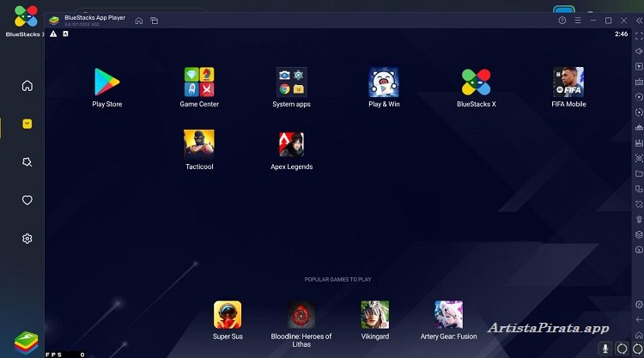
Task: Open the Play & Win app
Action: [x=384, y=82]
